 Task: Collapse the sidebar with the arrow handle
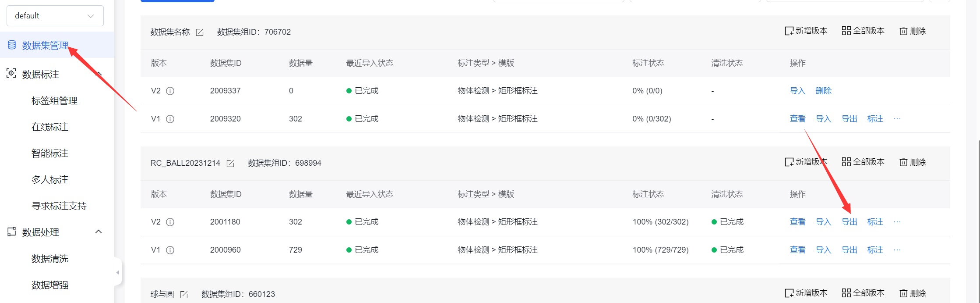click(x=117, y=273)
